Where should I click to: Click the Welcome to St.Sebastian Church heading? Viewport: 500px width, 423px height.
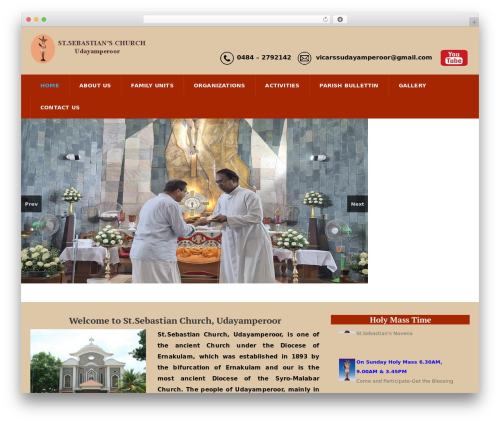[175, 321]
